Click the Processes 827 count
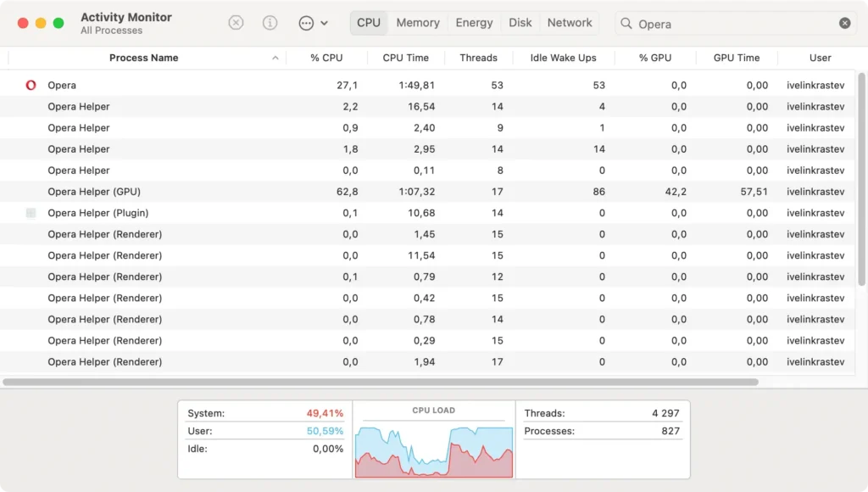 coord(670,431)
